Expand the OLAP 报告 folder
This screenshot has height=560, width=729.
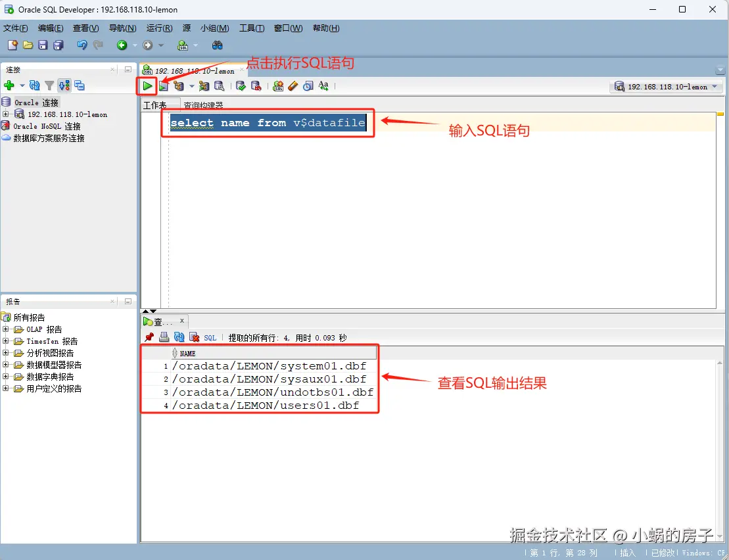[5, 329]
